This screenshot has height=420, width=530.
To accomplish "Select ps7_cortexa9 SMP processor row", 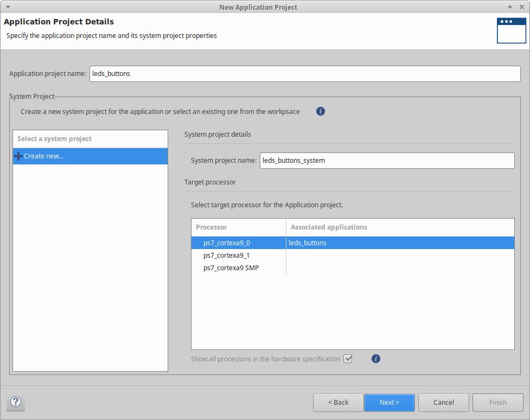I will 231,268.
